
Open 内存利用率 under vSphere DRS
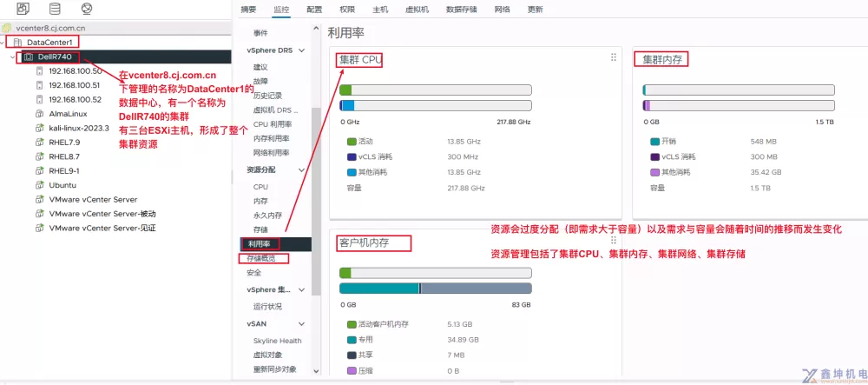tap(271, 138)
